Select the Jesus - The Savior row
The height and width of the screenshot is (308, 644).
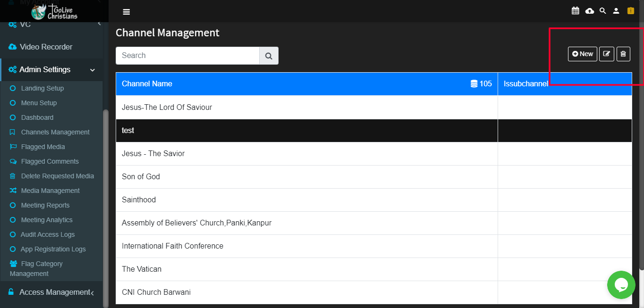[374, 154]
